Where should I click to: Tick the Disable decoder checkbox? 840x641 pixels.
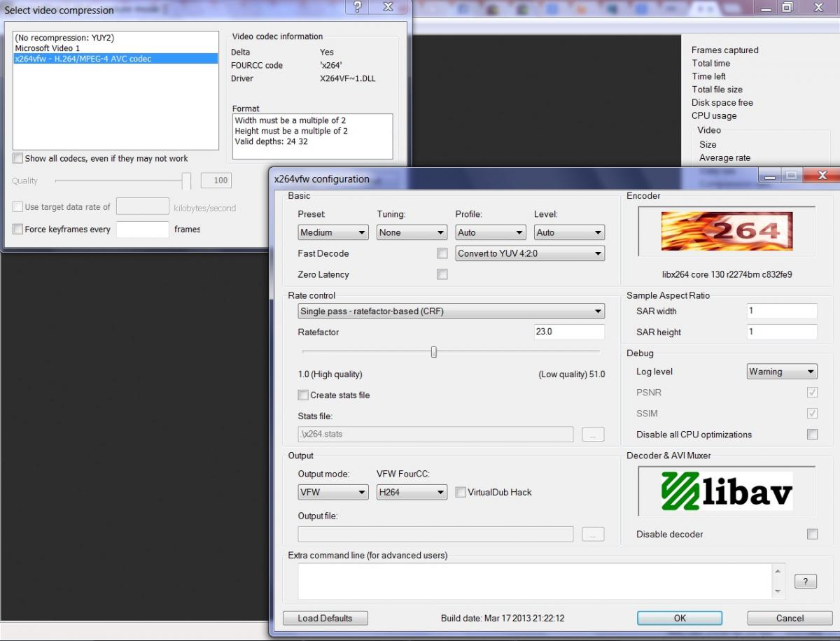pos(812,535)
